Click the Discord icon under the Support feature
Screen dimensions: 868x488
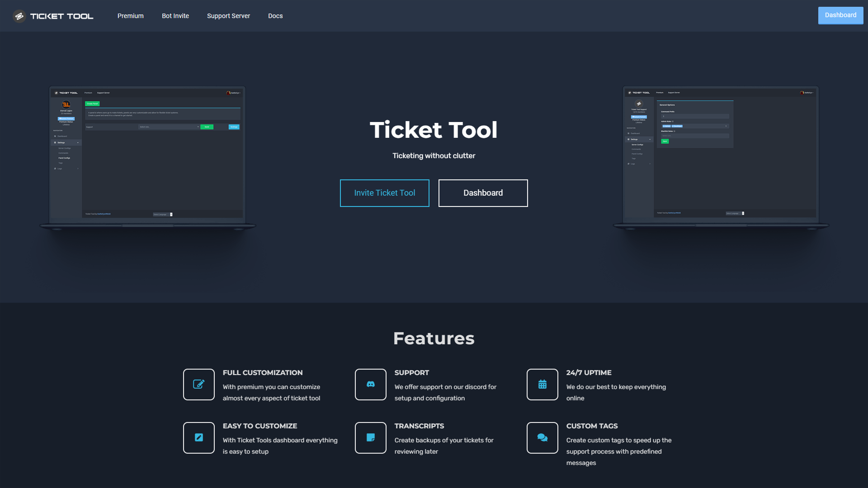coord(370,384)
